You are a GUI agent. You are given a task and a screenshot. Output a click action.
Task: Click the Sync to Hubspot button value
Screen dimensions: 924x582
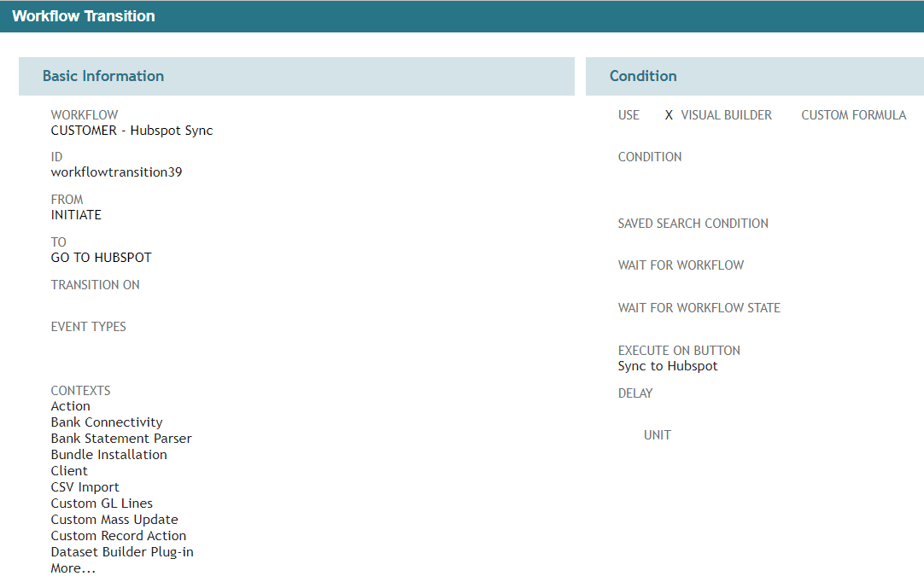click(x=668, y=366)
